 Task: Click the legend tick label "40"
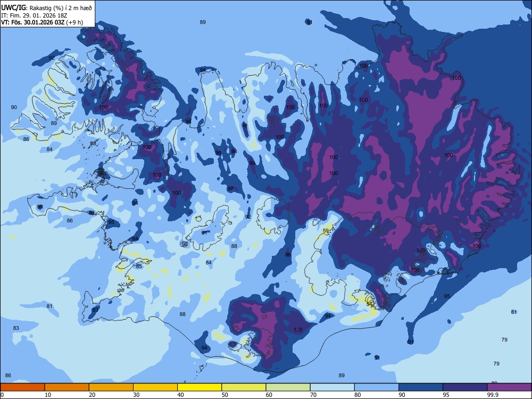point(181,395)
